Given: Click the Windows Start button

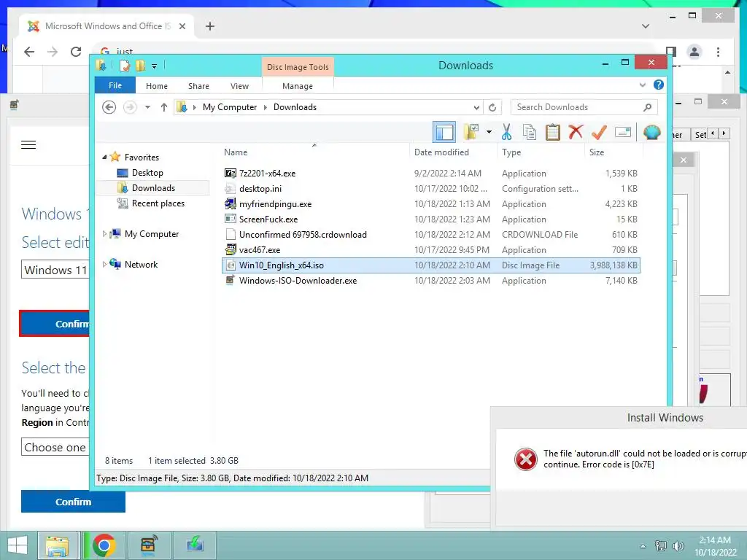Looking at the screenshot, I should (x=18, y=545).
